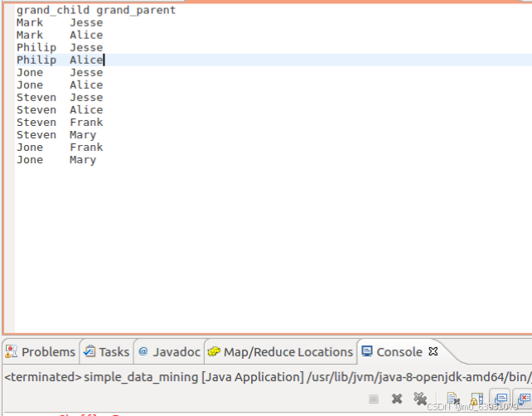532x416 pixels.
Task: Click the 'Steven Frank' line
Action: [x=60, y=123]
